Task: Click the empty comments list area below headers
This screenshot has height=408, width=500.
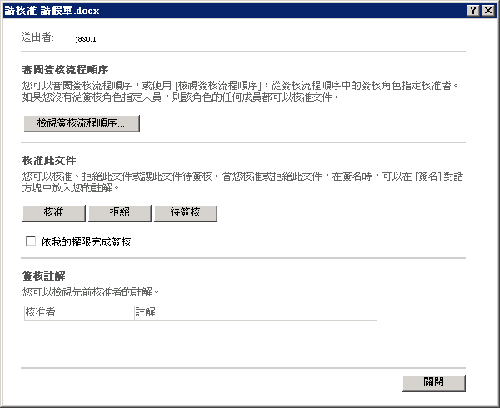Action: tap(200, 340)
